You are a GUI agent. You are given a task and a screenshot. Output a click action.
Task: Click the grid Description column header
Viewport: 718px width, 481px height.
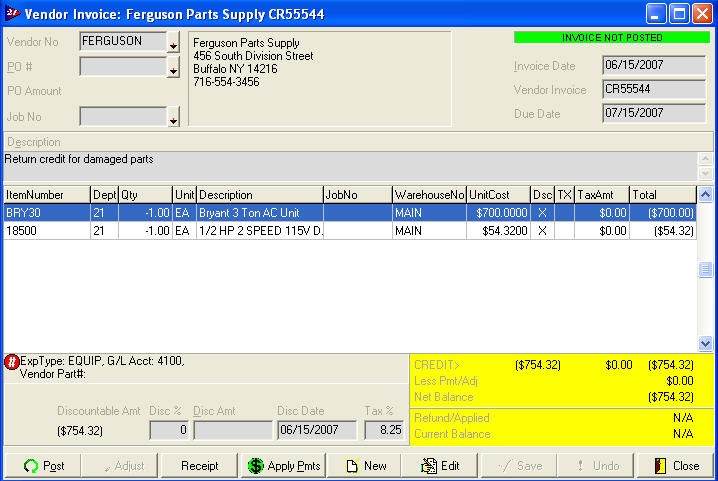260,195
